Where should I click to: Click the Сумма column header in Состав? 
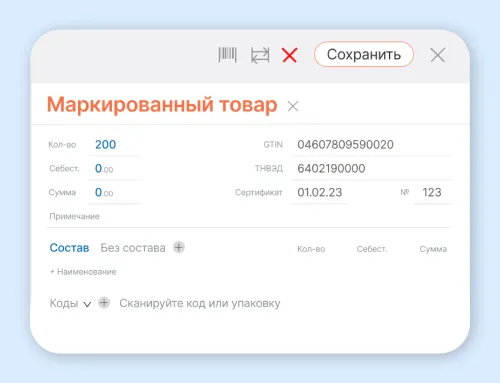coord(433,249)
